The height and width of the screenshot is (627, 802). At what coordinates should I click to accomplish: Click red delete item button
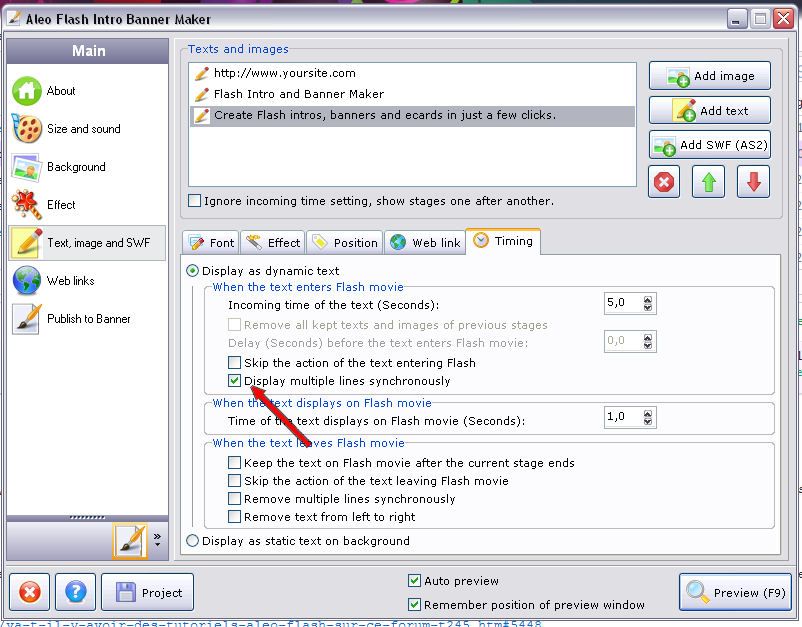click(x=664, y=182)
